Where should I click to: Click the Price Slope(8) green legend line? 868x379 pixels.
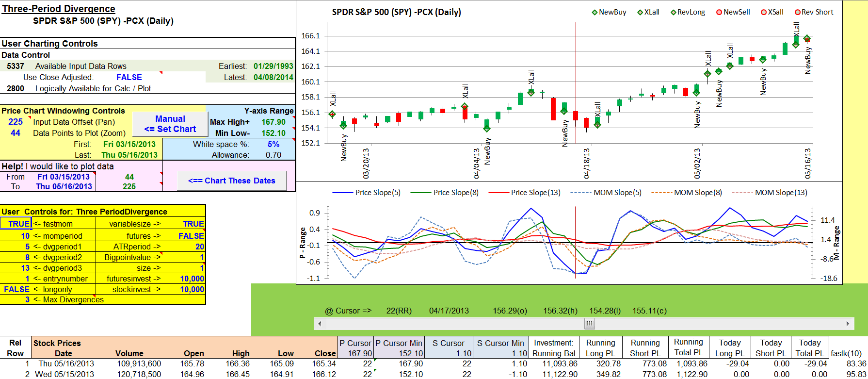point(420,193)
